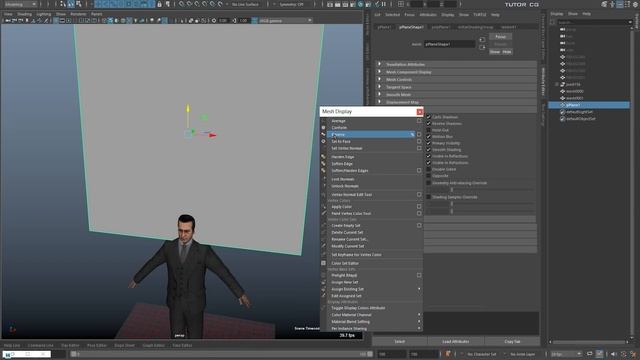Image resolution: width=640 pixels, height=360 pixels.
Task: Switch to the lambert1 tab
Action: (x=509, y=27)
